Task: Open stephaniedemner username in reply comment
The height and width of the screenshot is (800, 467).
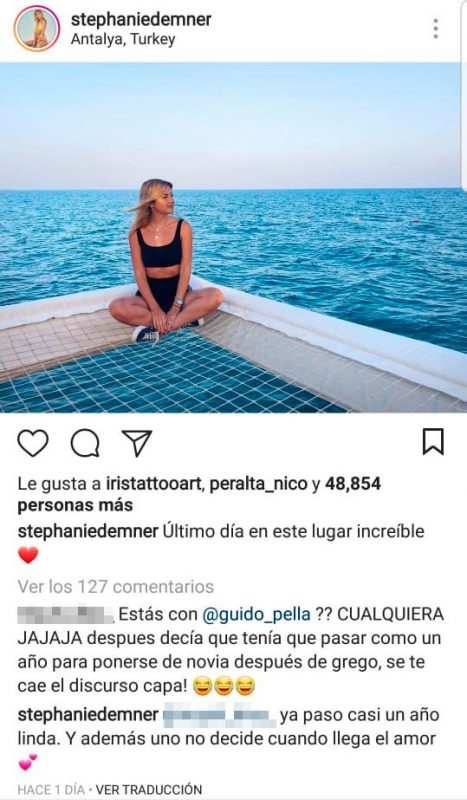Action: click(x=88, y=715)
